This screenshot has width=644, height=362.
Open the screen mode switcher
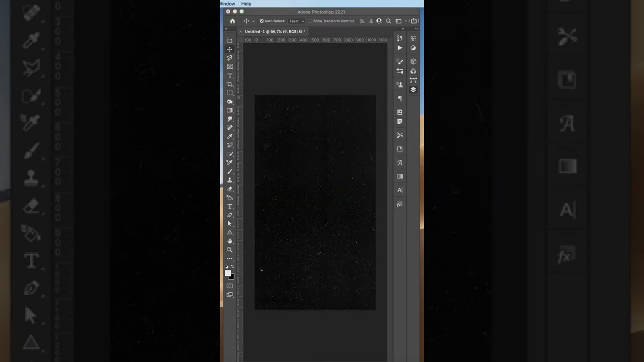(229, 295)
